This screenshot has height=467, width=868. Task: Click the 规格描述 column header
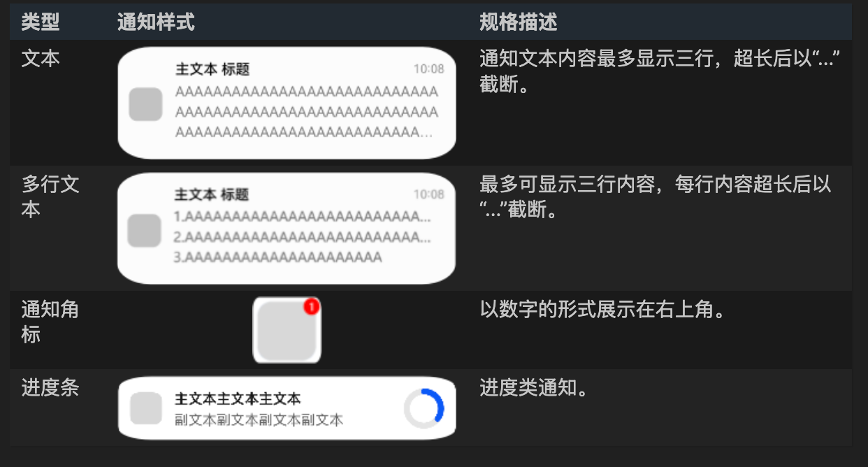519,22
